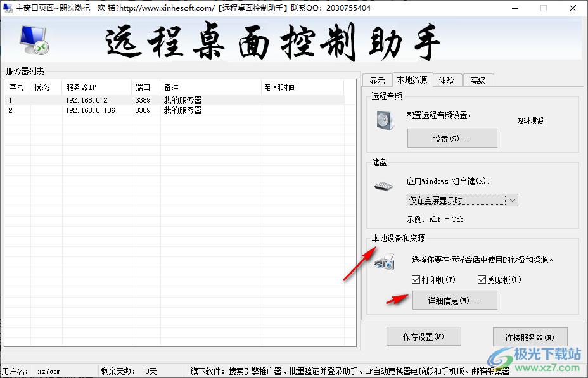Click the keyboard icon in 键盘 section
This screenshot has height=378, width=588.
(384, 186)
